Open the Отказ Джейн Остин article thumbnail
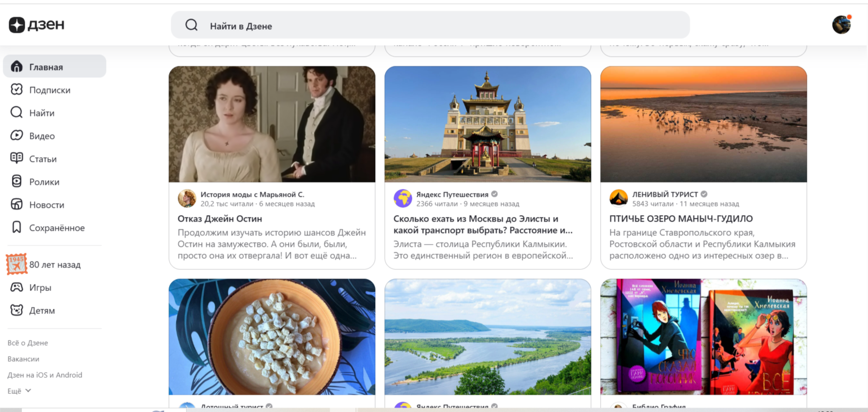 pyautogui.click(x=272, y=124)
